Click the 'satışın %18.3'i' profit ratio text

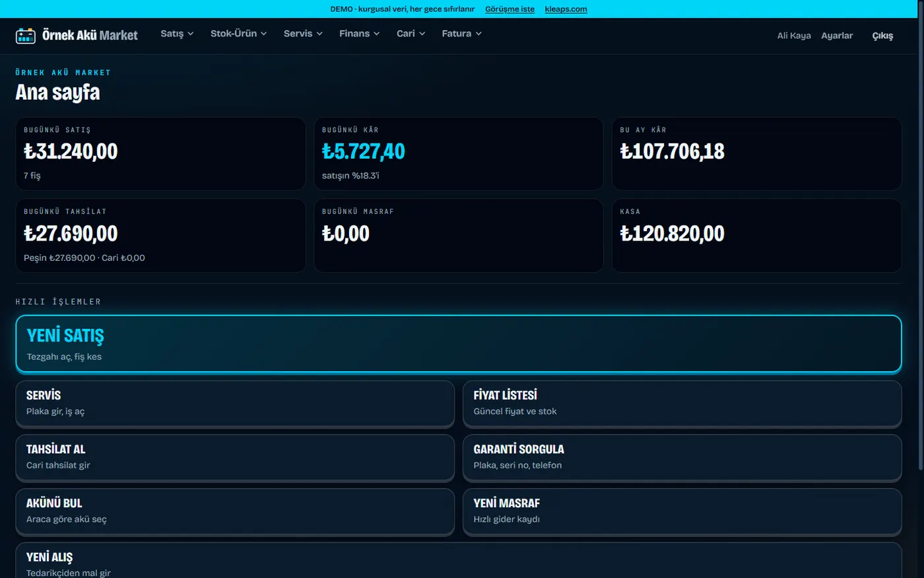[350, 176]
